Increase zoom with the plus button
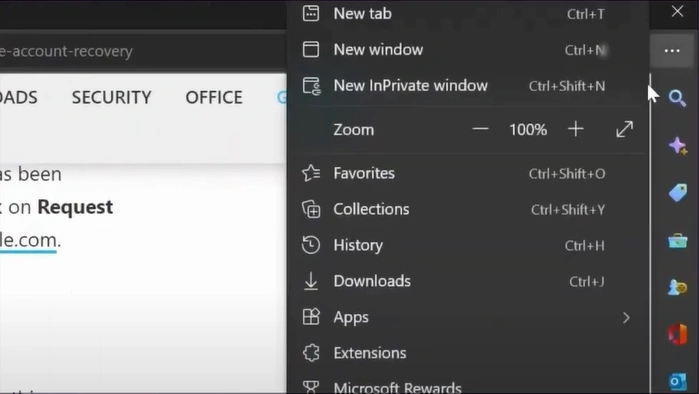699x394 pixels. pyautogui.click(x=576, y=129)
